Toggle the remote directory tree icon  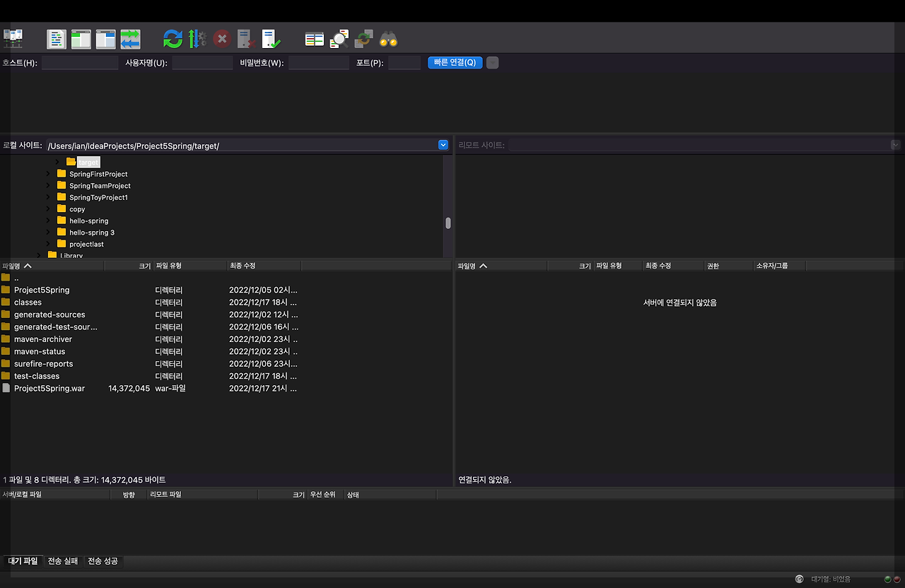pos(106,39)
